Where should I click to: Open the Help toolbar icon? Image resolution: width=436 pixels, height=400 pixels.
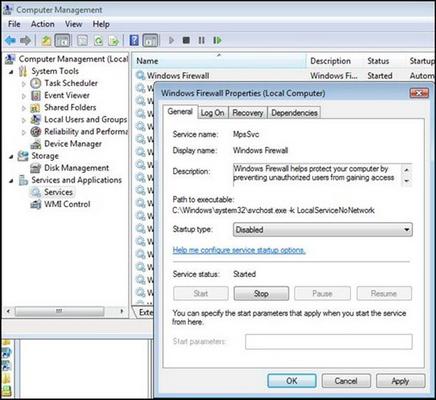(134, 41)
